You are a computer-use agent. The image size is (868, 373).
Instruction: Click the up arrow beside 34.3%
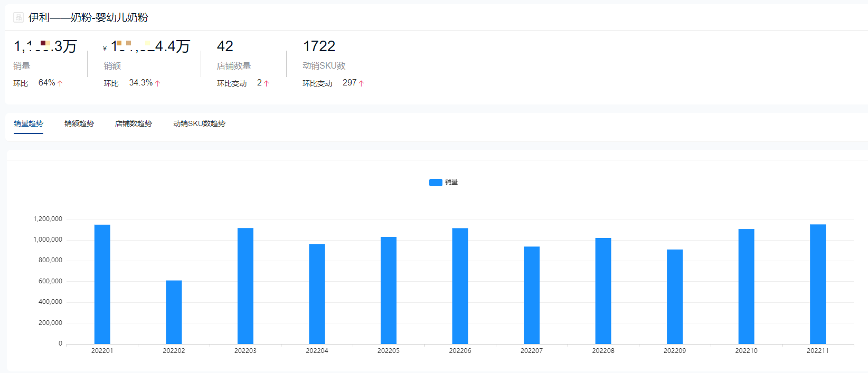(157, 83)
